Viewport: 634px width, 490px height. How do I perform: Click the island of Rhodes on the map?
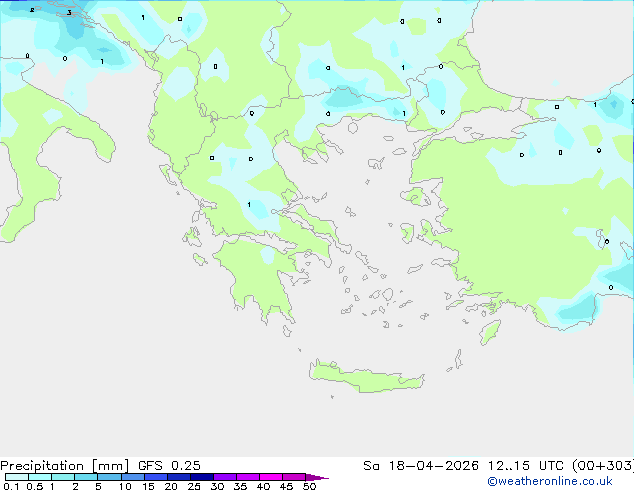(490, 332)
